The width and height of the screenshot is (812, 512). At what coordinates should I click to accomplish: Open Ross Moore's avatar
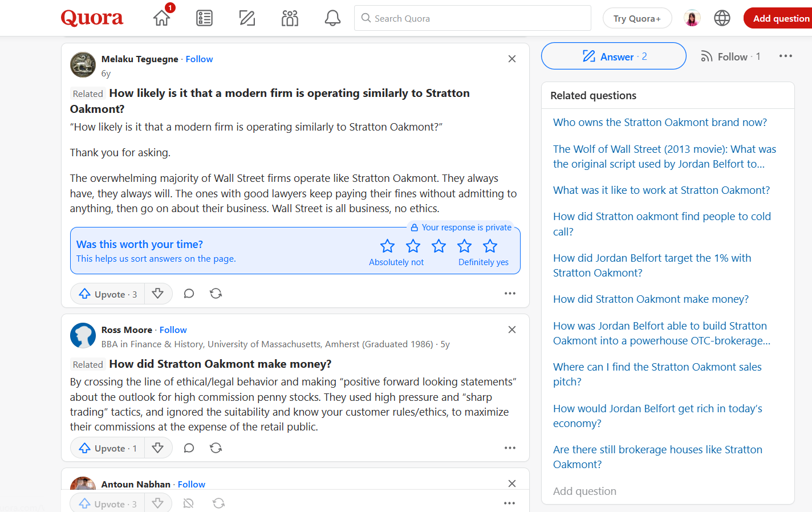pyautogui.click(x=83, y=335)
